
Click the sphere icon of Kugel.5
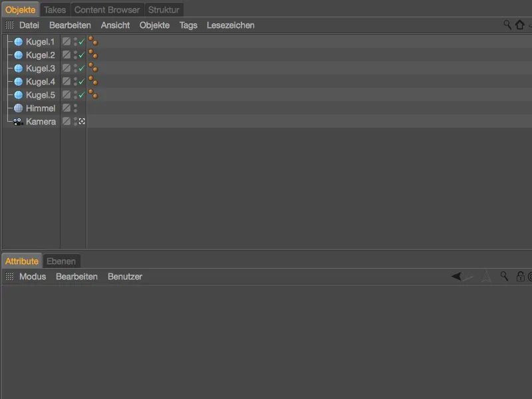pos(19,95)
